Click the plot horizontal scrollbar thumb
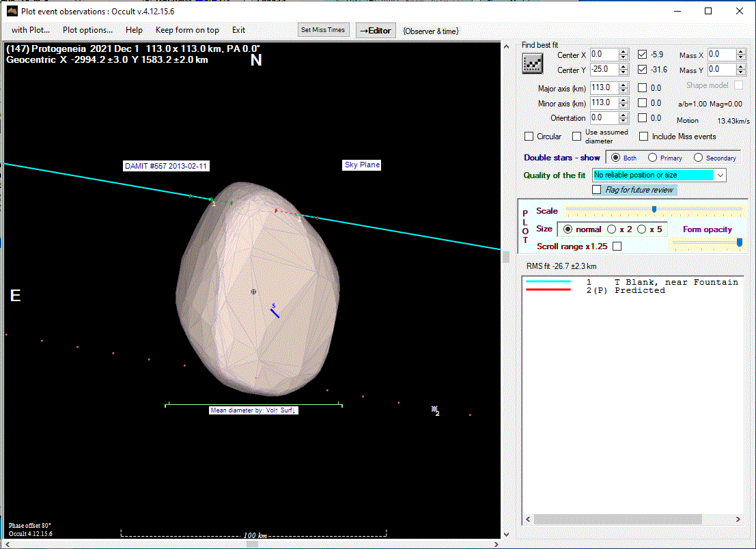This screenshot has width=756, height=549. (252, 544)
